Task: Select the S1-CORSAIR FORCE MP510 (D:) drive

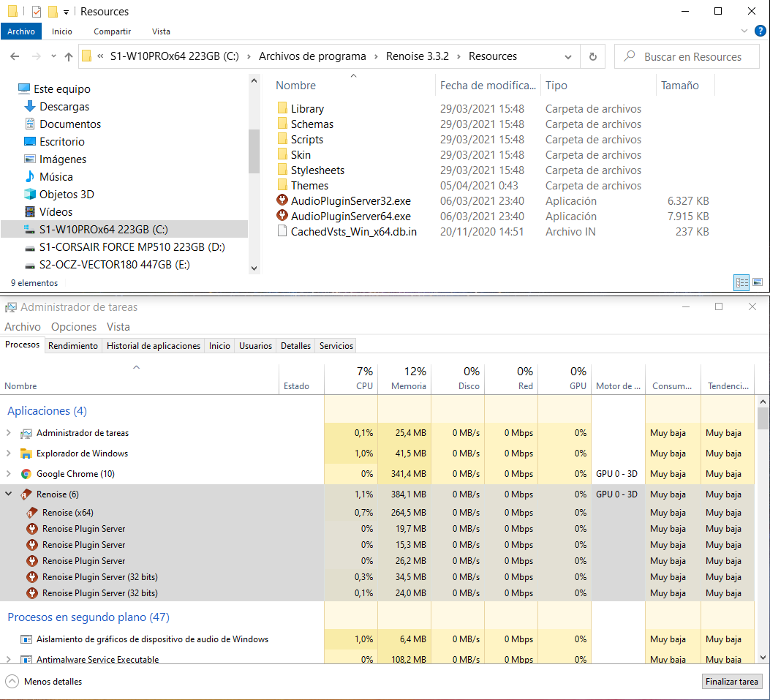Action: (132, 247)
